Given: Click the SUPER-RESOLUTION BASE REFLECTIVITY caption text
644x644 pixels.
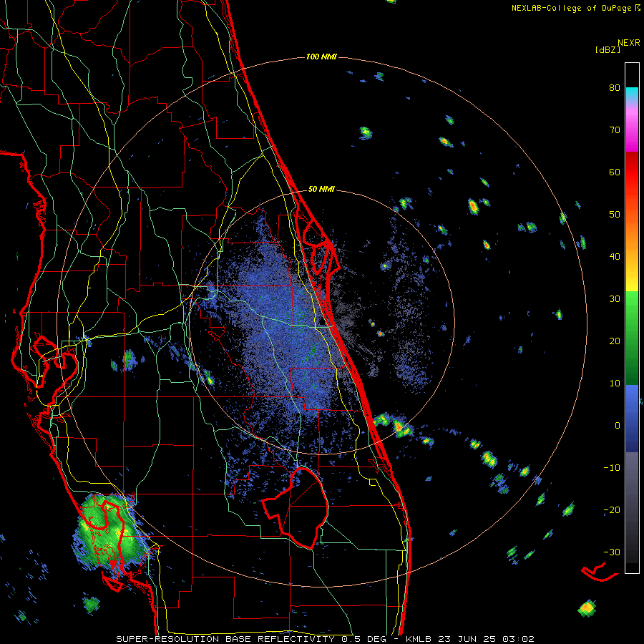Looking at the screenshot, I should pyautogui.click(x=225, y=639).
